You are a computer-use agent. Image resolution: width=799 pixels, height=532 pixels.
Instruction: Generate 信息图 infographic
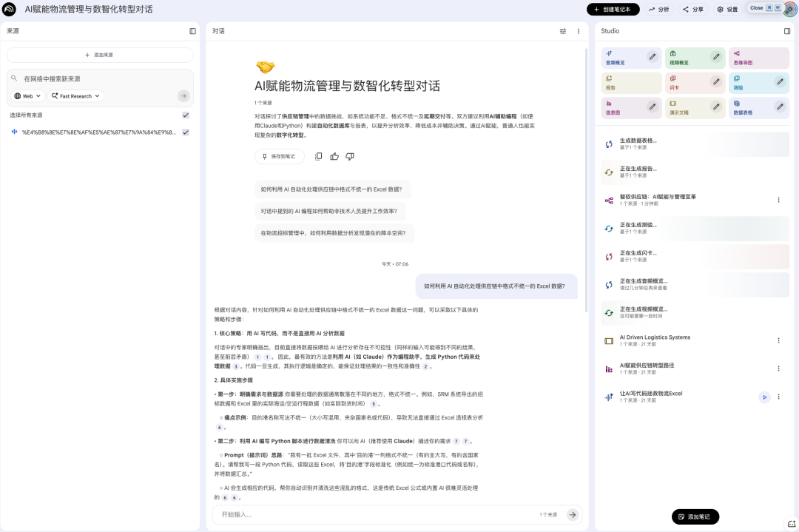click(631, 108)
